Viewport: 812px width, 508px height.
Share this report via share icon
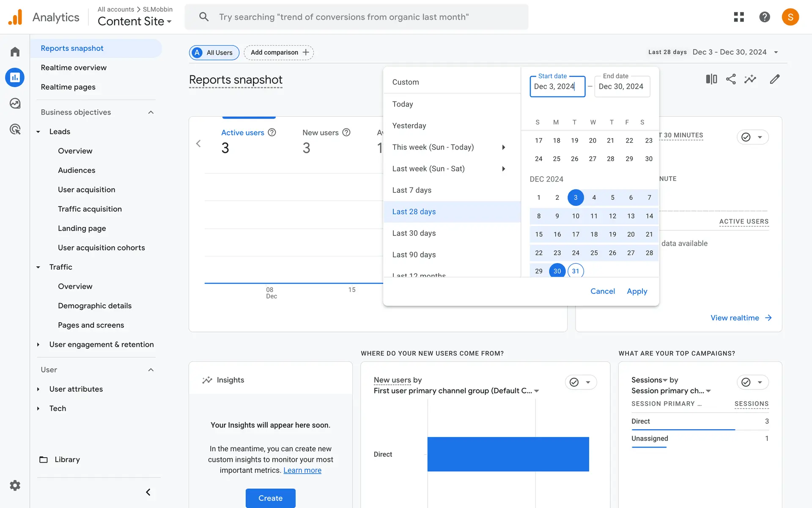tap(731, 79)
